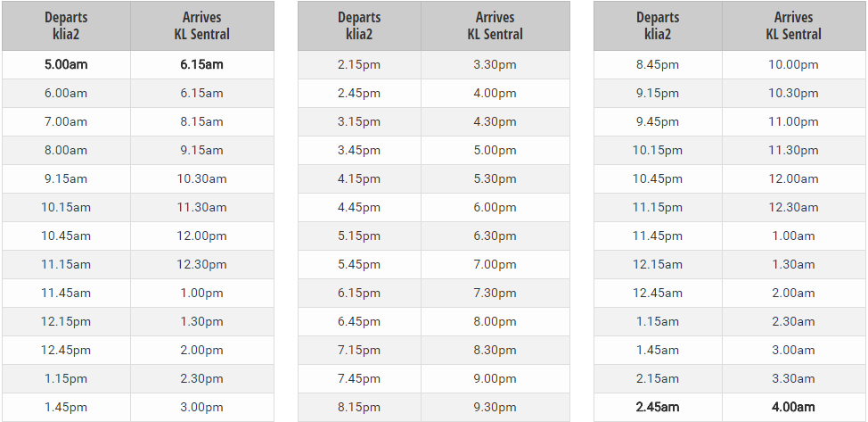The image size is (868, 422).
Task: Click the 8.45pm klia2 departure
Action: 658,64
